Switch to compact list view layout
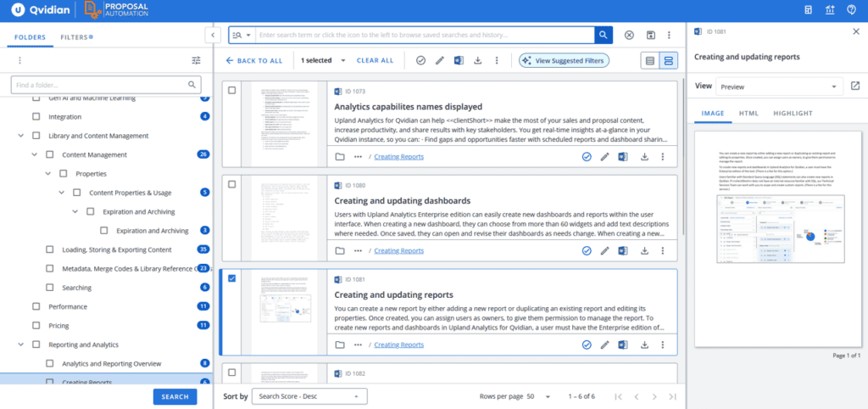The width and height of the screenshot is (868, 409). tap(650, 60)
